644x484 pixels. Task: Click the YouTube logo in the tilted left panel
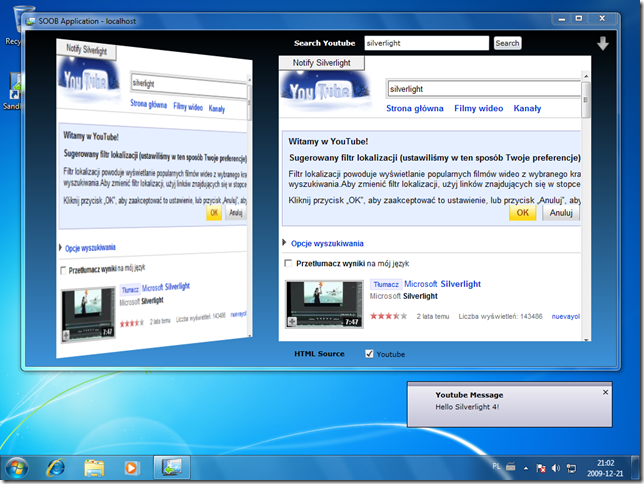click(88, 80)
